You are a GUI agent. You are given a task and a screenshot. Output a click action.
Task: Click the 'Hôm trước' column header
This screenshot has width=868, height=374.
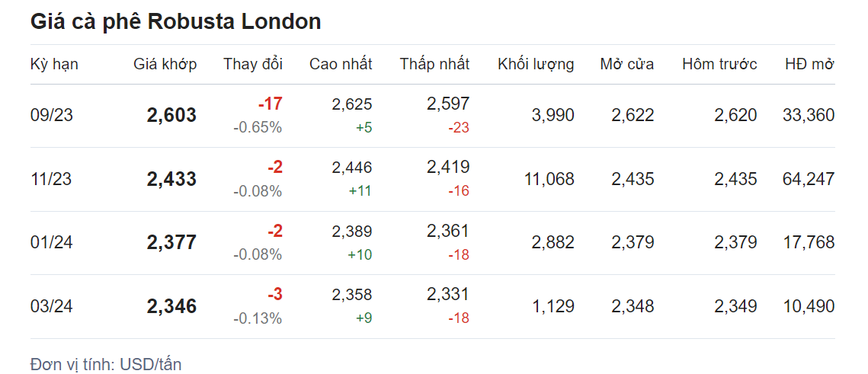coord(719,64)
